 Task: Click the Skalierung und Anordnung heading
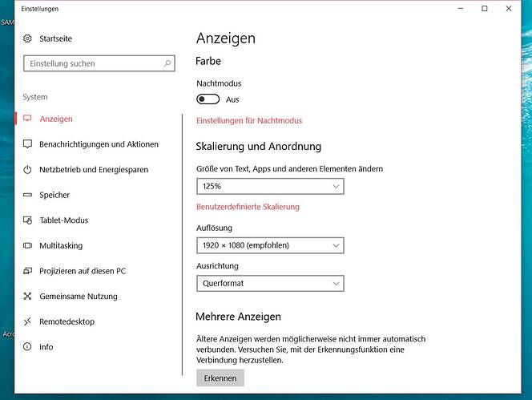click(x=259, y=147)
